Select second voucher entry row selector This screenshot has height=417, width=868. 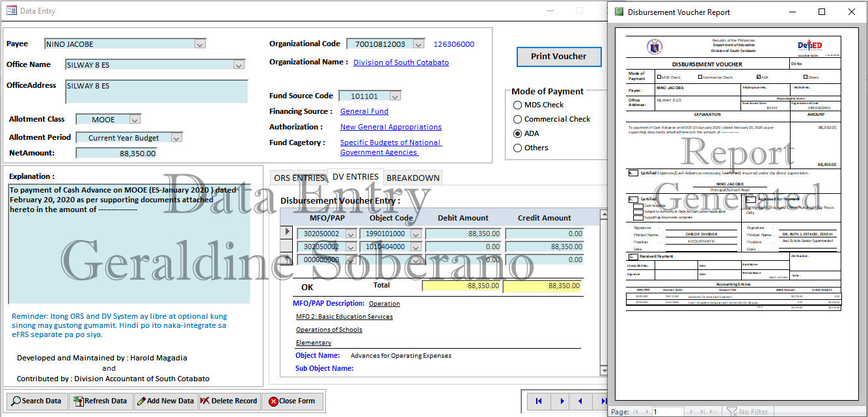[286, 245]
